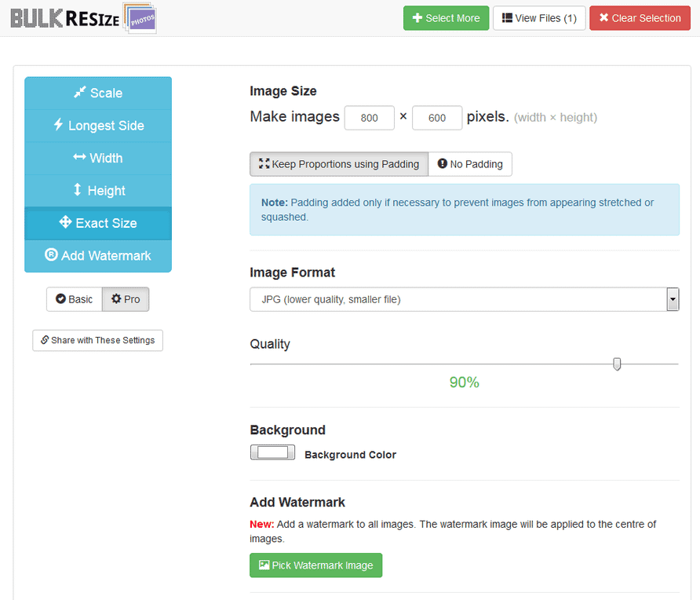
Task: Click the BulkResize Photos logo
Action: coord(83,18)
